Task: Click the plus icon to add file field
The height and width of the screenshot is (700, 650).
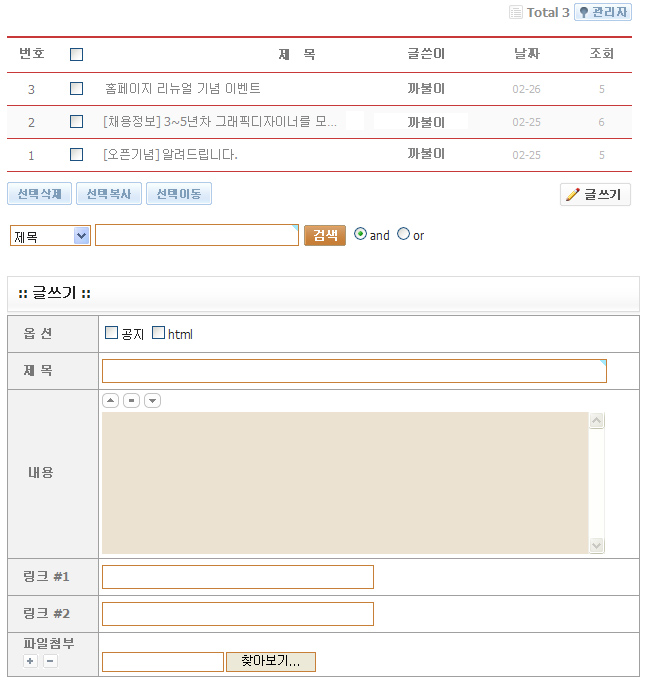Action: click(30, 661)
